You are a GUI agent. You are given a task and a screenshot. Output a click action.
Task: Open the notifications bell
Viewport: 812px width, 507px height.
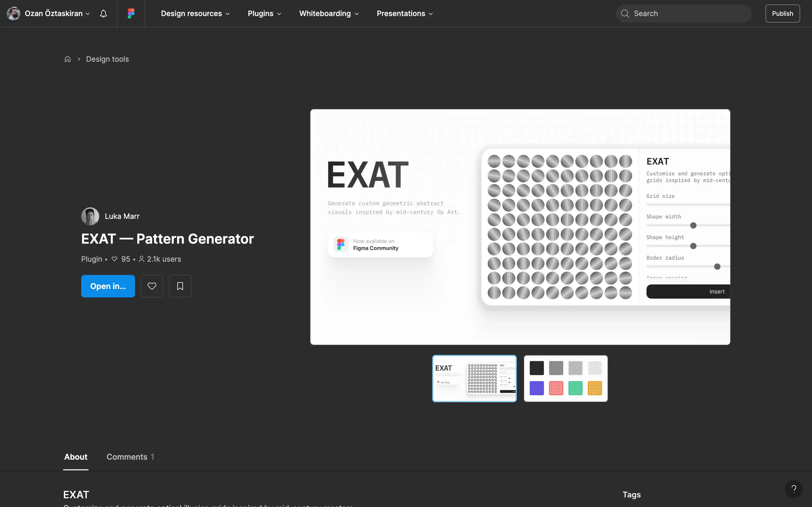pos(103,14)
